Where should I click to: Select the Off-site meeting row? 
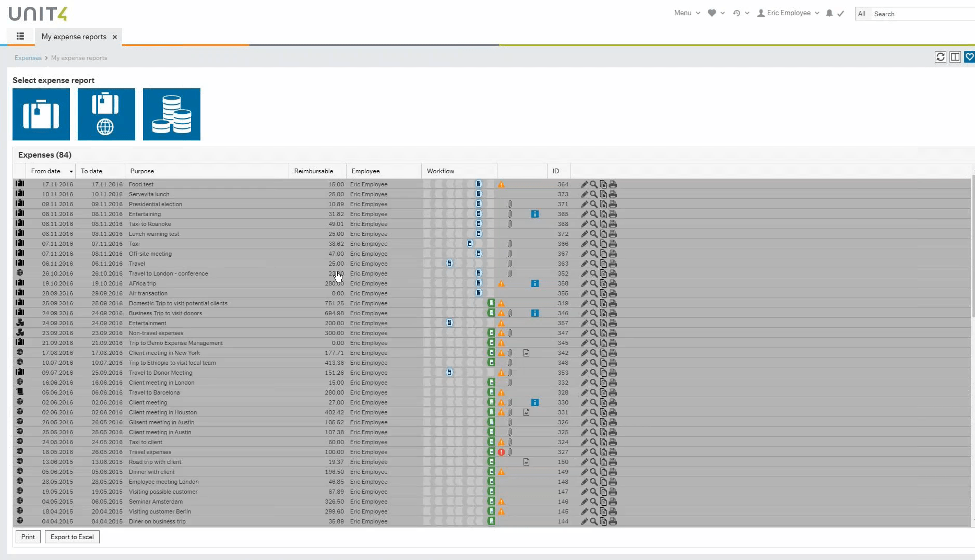coord(492,254)
